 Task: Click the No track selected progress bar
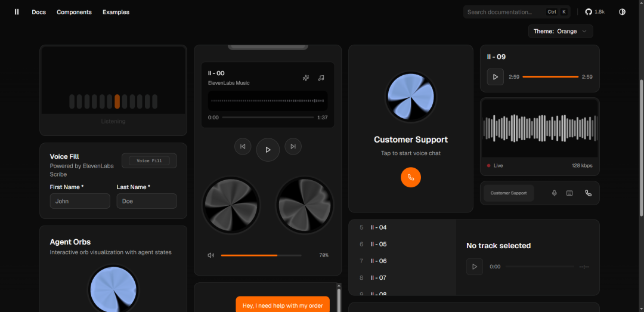(x=540, y=267)
